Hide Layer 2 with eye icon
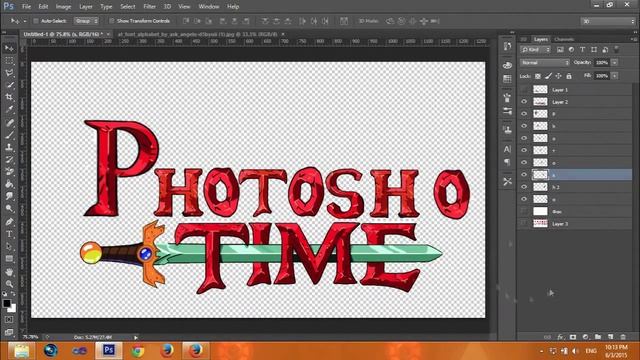The height and width of the screenshot is (360, 640). tap(524, 102)
